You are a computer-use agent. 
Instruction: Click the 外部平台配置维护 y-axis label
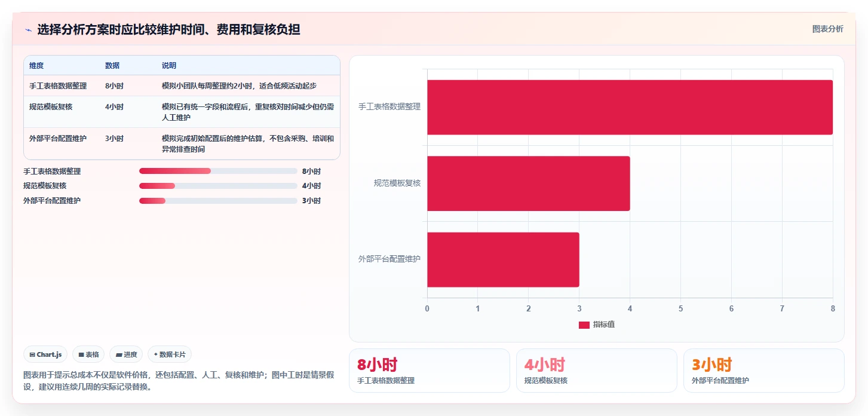(x=389, y=259)
